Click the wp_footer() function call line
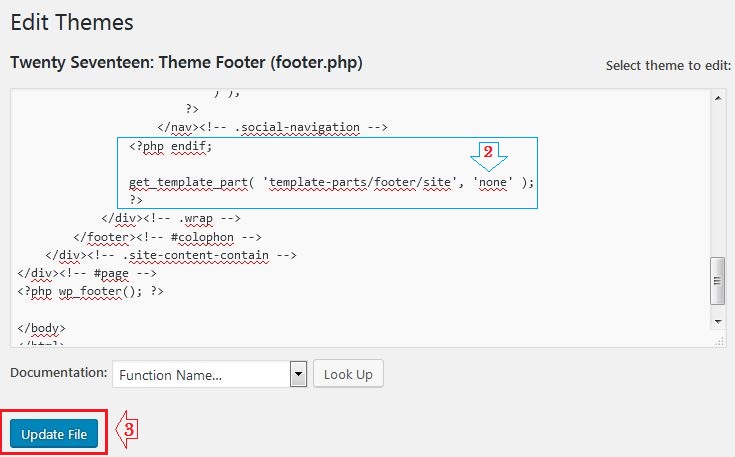This screenshot has height=457, width=735. coord(90,291)
